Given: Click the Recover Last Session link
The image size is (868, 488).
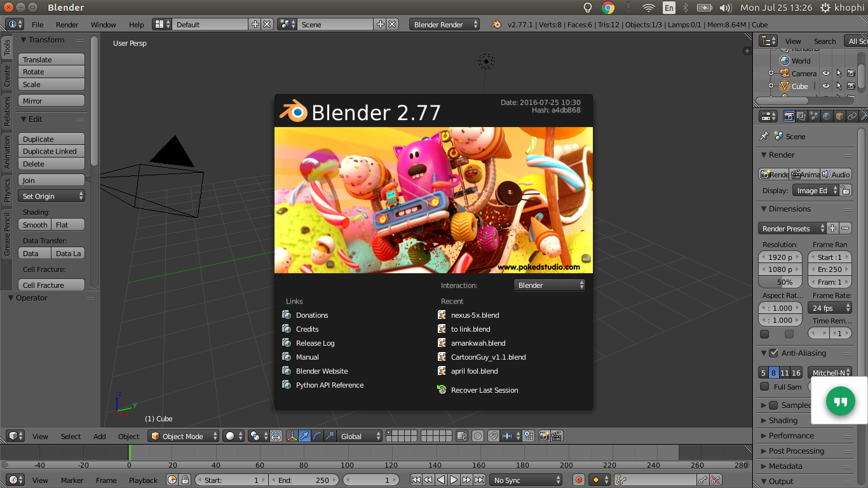Looking at the screenshot, I should [484, 390].
